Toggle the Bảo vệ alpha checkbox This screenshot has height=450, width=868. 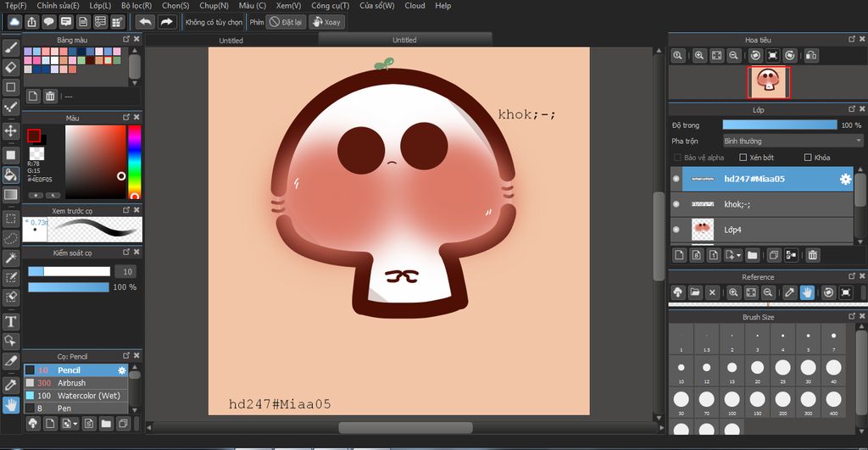677,158
